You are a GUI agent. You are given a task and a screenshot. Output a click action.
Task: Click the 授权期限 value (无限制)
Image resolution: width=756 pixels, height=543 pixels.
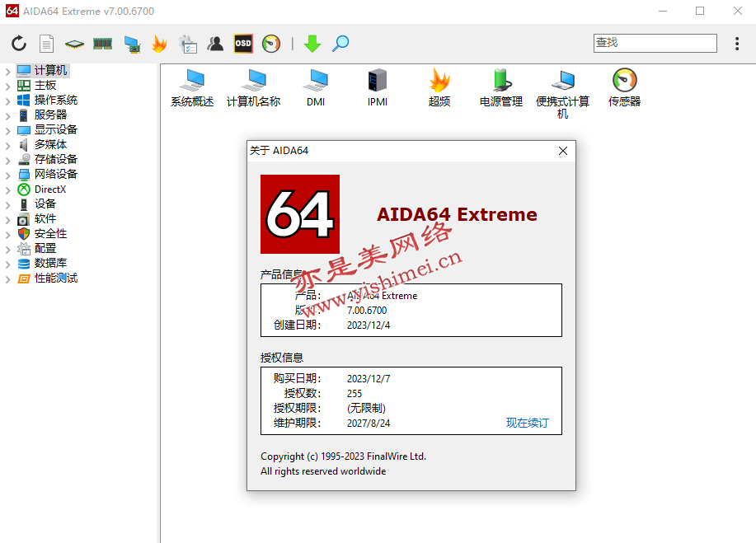click(x=366, y=408)
